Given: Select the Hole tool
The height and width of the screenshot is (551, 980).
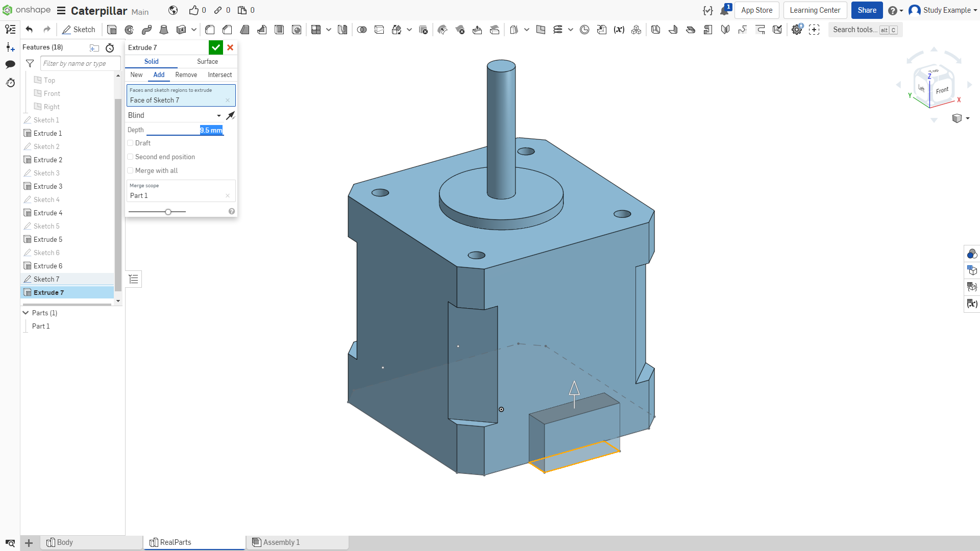Looking at the screenshot, I should tap(297, 30).
